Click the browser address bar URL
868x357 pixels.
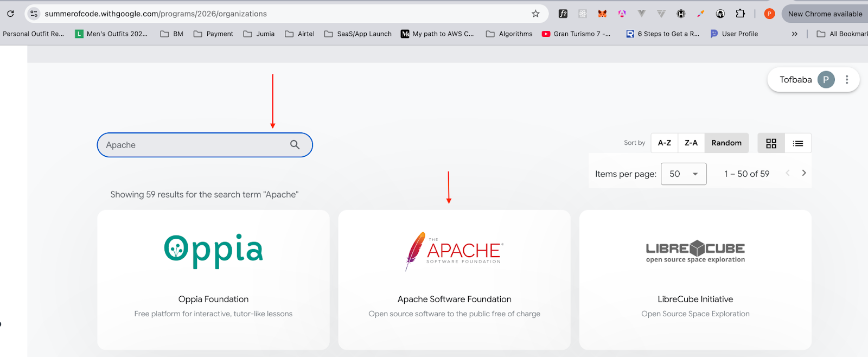point(156,14)
